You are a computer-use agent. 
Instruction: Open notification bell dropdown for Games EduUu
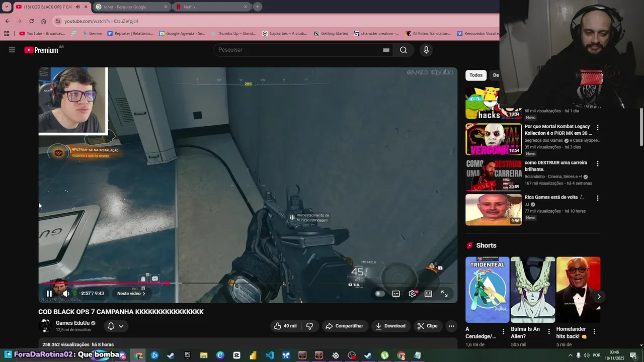click(x=116, y=326)
